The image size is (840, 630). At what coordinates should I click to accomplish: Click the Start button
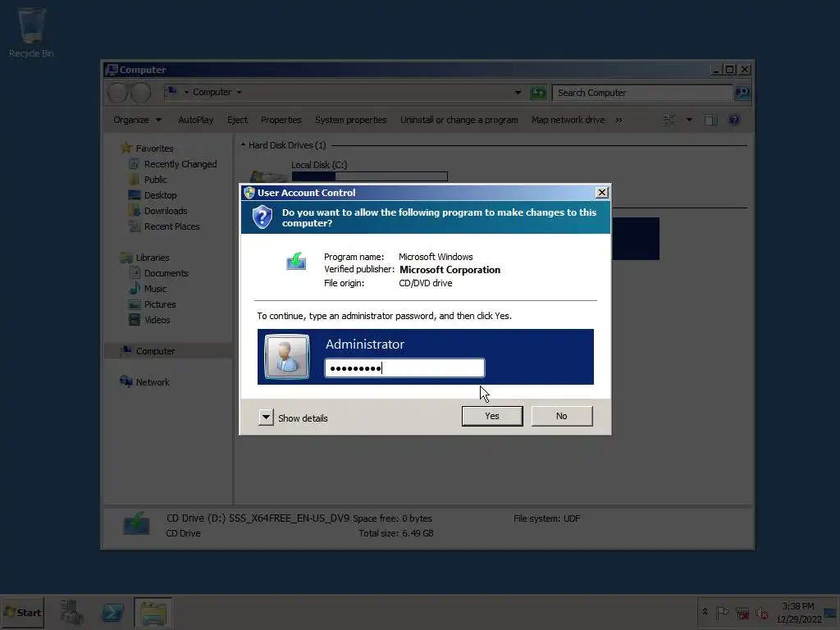(x=22, y=612)
